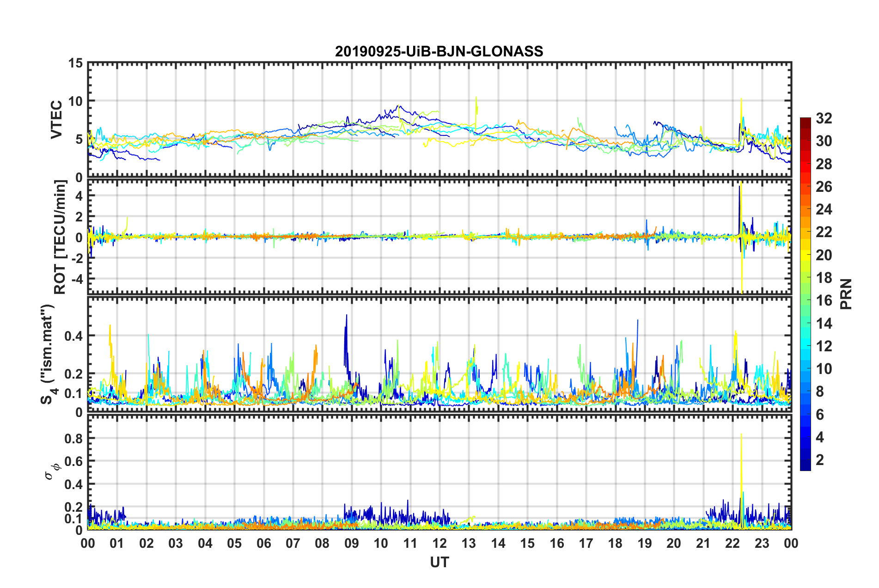This screenshot has width=879, height=588.
Task: Click the S4 ("ism.mat") axis label
Action: pyautogui.click(x=48, y=354)
